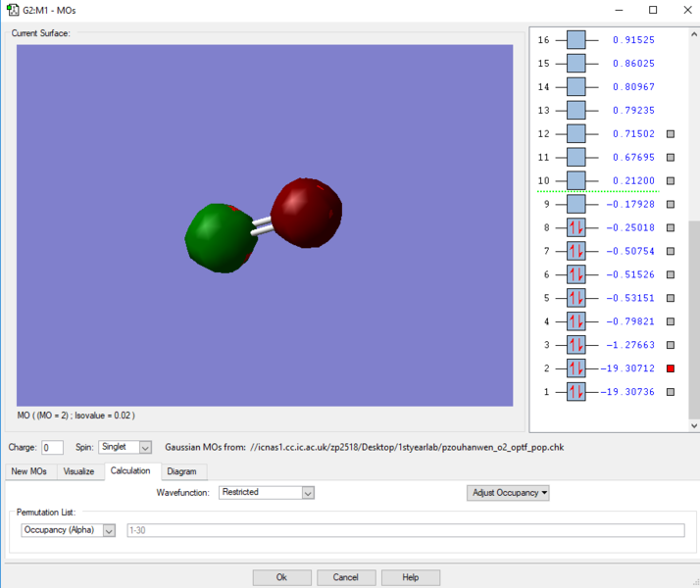The image size is (700, 588).
Task: Click the Cancel button
Action: point(346,577)
